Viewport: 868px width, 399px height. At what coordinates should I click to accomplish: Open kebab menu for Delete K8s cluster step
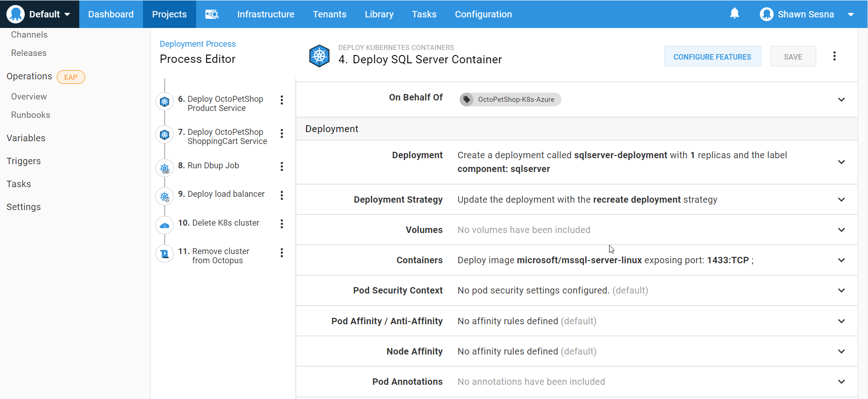[282, 224]
